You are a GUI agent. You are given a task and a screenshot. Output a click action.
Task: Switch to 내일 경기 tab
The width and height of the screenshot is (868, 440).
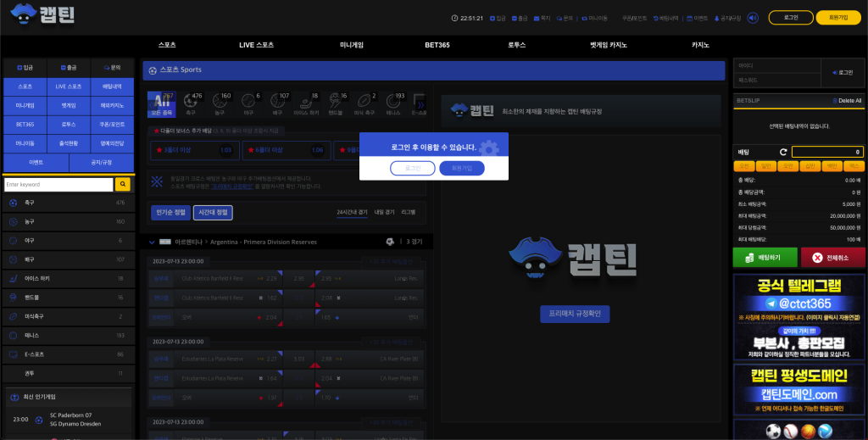tap(384, 213)
